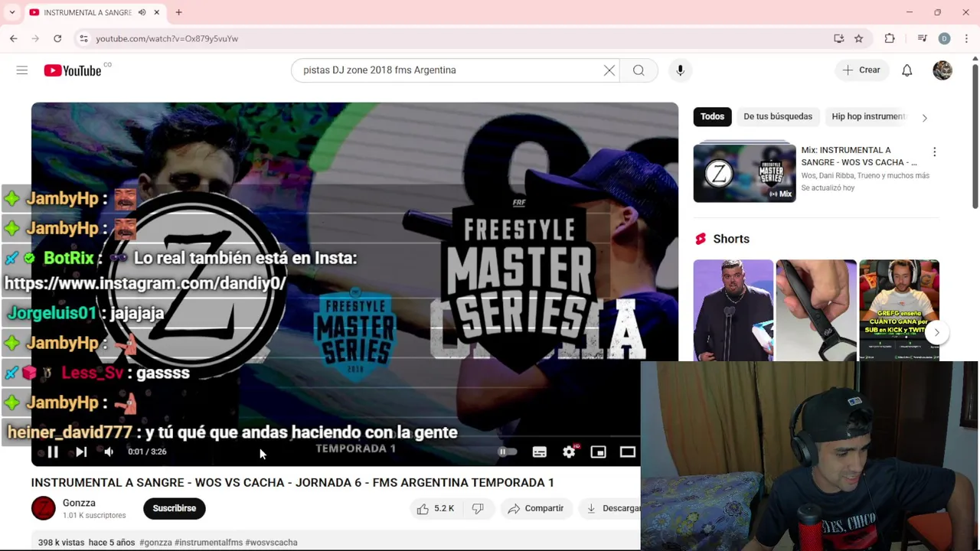Show more Shorts with arrow
The image size is (980, 551).
click(x=936, y=332)
